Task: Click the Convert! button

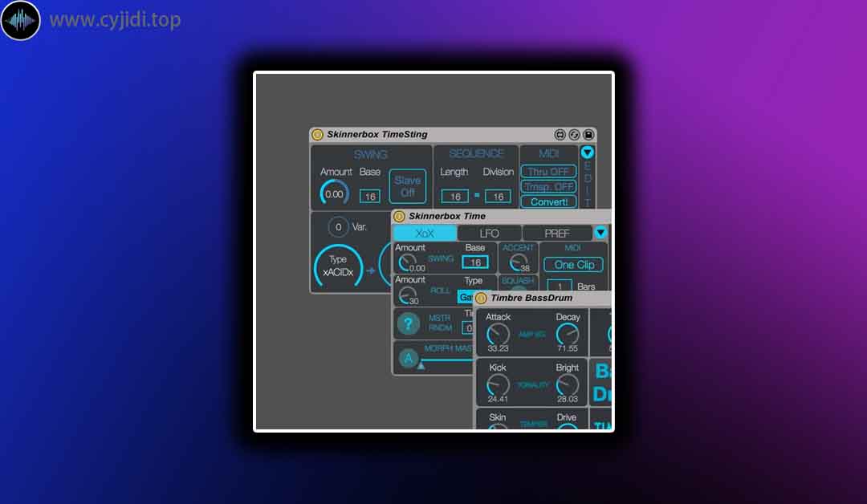Action: point(548,201)
